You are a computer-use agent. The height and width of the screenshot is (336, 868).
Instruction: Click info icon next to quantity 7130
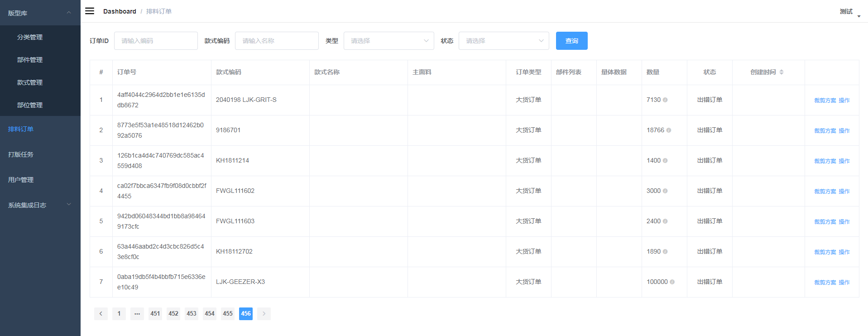(x=665, y=100)
